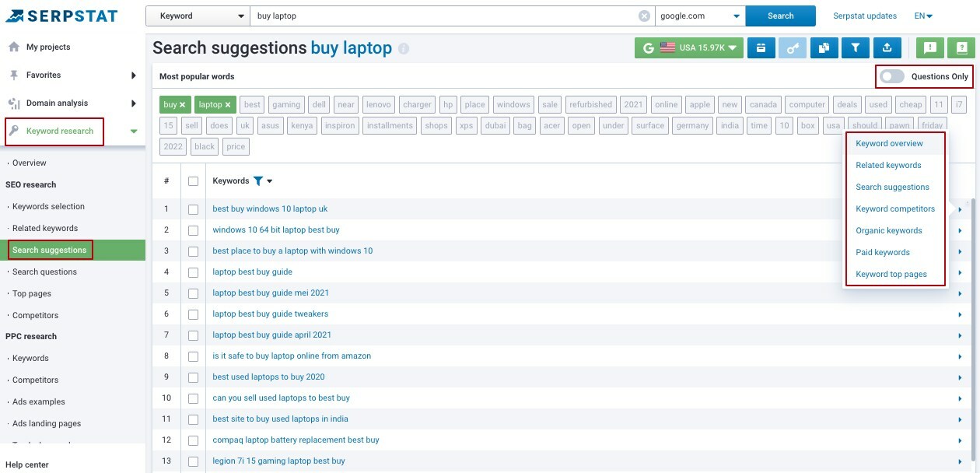Select checkbox for 'laptop best buy guide' row 4
Screen dimensions: 980x473
click(193, 272)
